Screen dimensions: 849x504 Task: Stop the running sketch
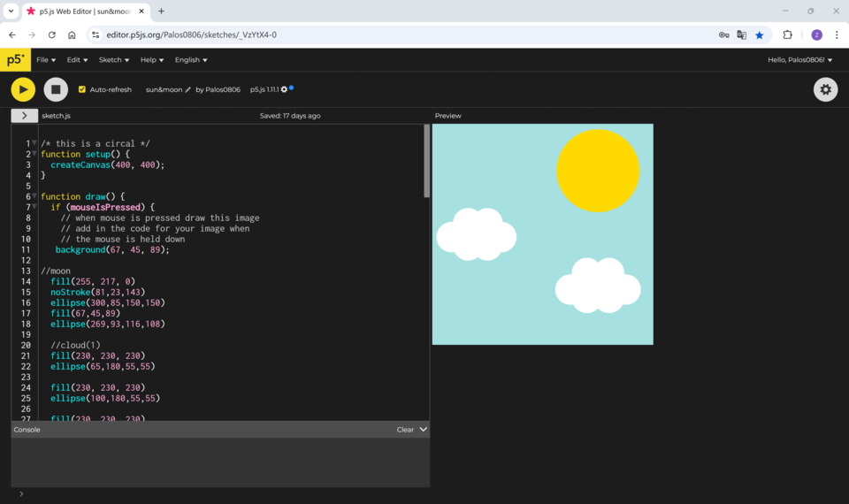pyautogui.click(x=56, y=89)
